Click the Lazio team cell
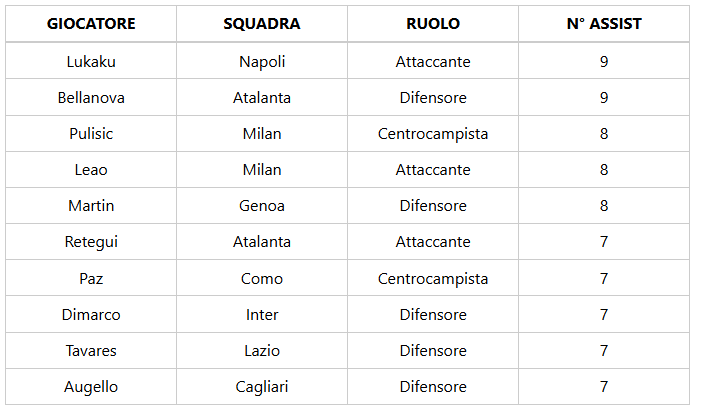This screenshot has width=702, height=410. click(262, 351)
